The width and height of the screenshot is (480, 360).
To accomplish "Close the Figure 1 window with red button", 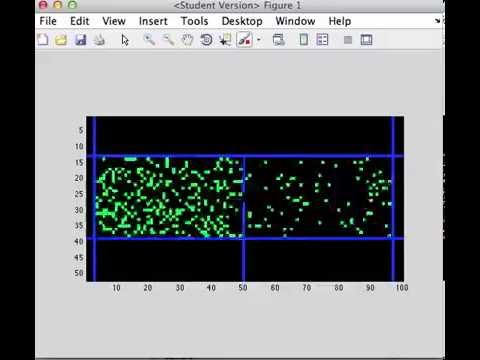I will pos(43,5).
